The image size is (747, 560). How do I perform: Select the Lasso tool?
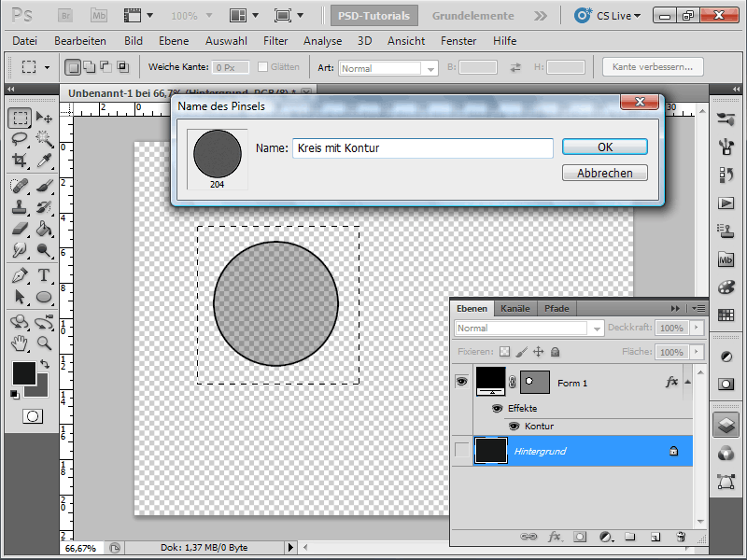[x=20, y=139]
